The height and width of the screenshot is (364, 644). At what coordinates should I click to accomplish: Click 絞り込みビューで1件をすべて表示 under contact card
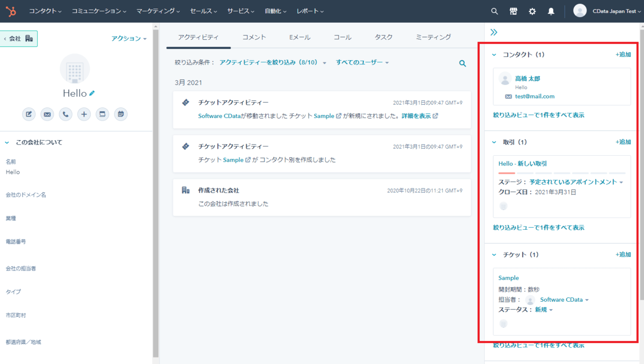(539, 115)
